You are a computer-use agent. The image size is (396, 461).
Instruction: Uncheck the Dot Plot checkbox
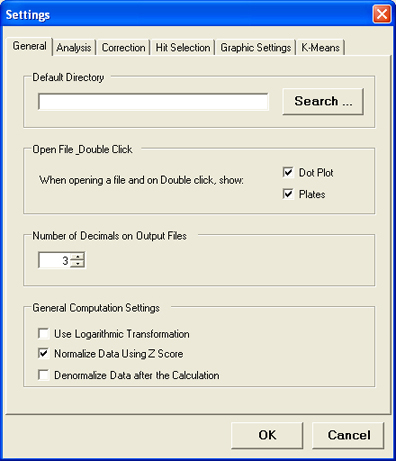tap(288, 172)
